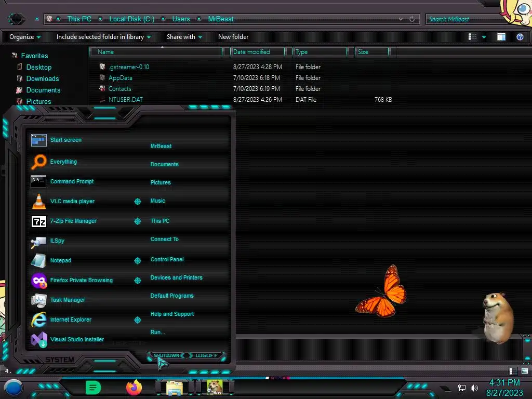Sort by Date modified column header
Viewport: 532px width, 399px height.
point(258,51)
